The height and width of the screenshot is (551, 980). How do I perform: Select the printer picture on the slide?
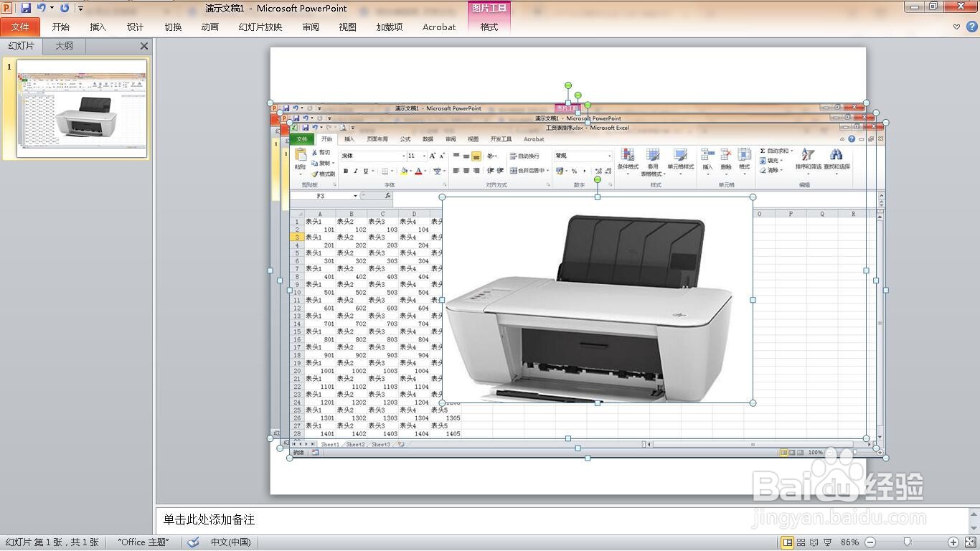coord(597,300)
